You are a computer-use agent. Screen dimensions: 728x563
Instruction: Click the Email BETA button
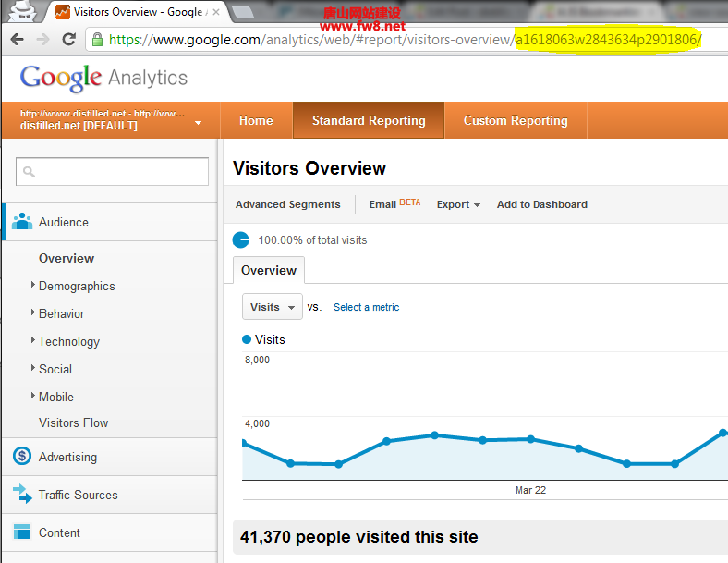[x=394, y=204]
